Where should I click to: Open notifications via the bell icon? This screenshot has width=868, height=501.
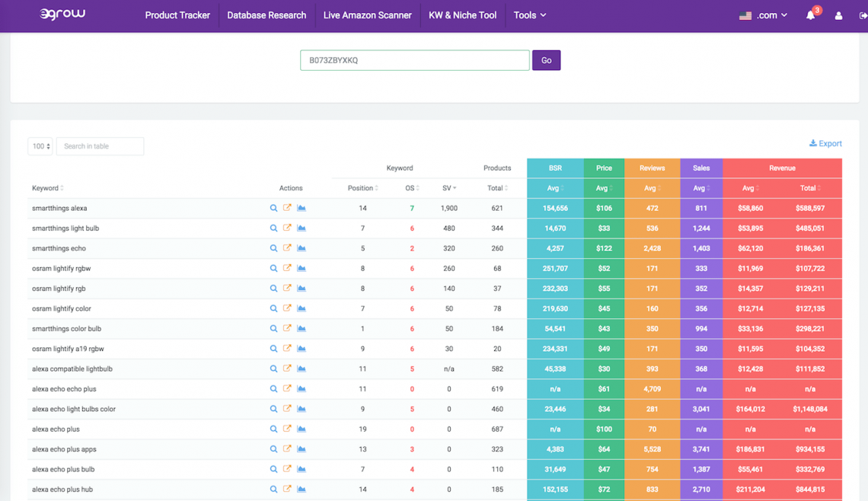tap(812, 15)
